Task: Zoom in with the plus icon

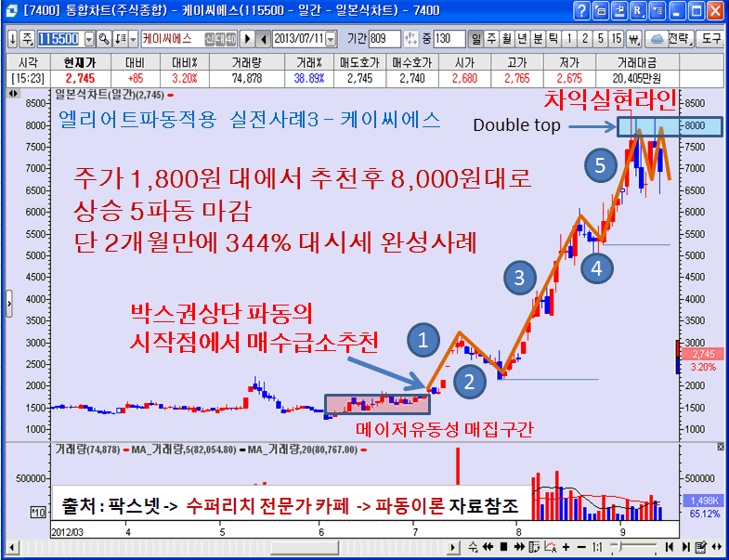Action: [x=566, y=546]
